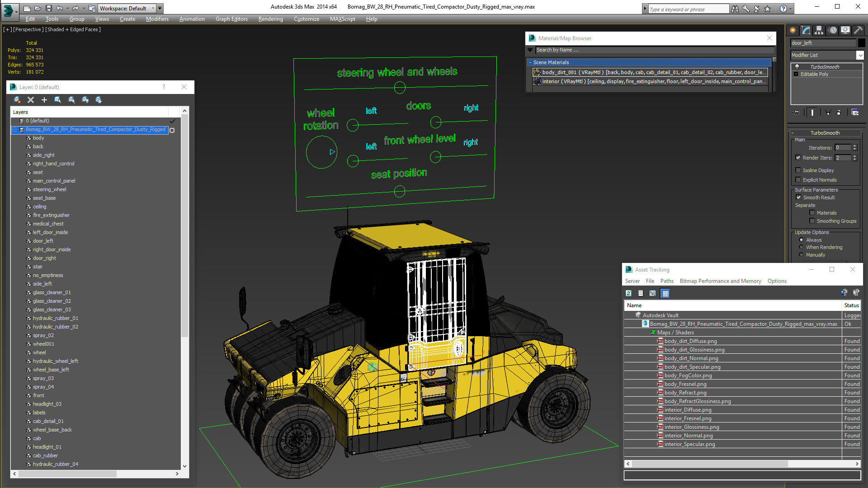This screenshot has height=488, width=868.
Task: Open the Workspace: Default dropdown
Action: 127,8
